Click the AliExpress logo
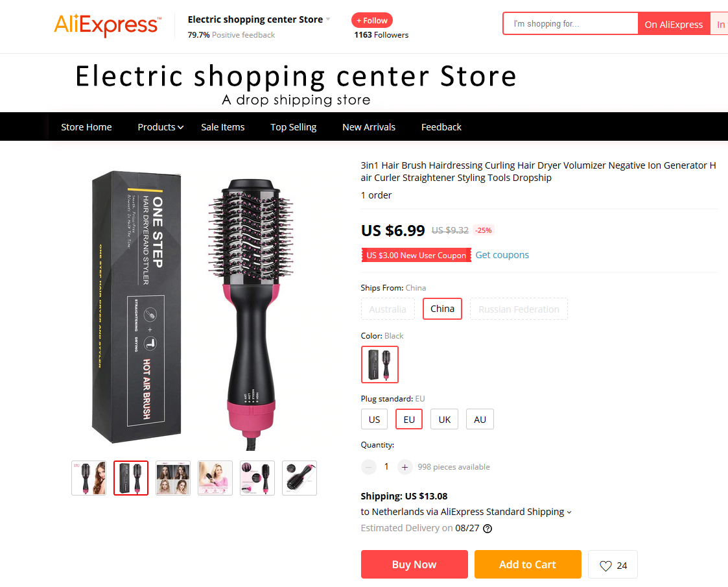 point(108,25)
